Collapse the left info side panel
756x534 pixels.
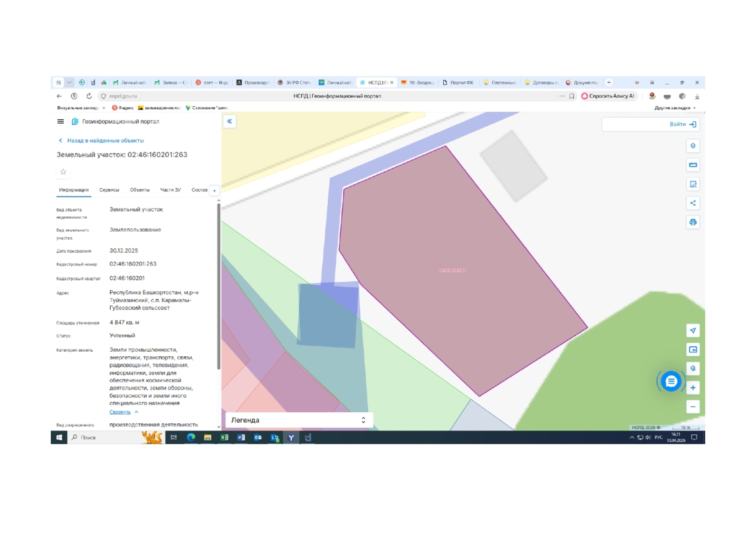(x=229, y=122)
